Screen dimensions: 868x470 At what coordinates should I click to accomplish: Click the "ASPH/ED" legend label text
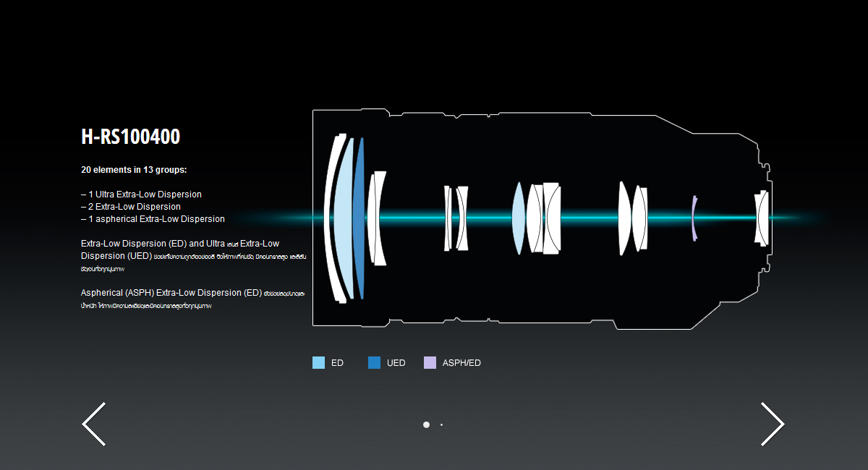[x=461, y=363]
